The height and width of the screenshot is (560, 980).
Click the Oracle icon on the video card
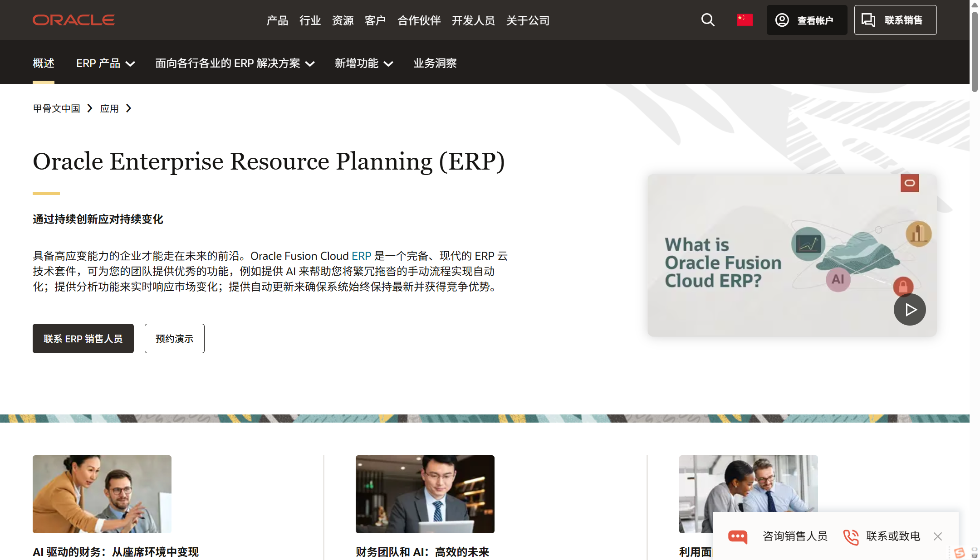pos(910,183)
